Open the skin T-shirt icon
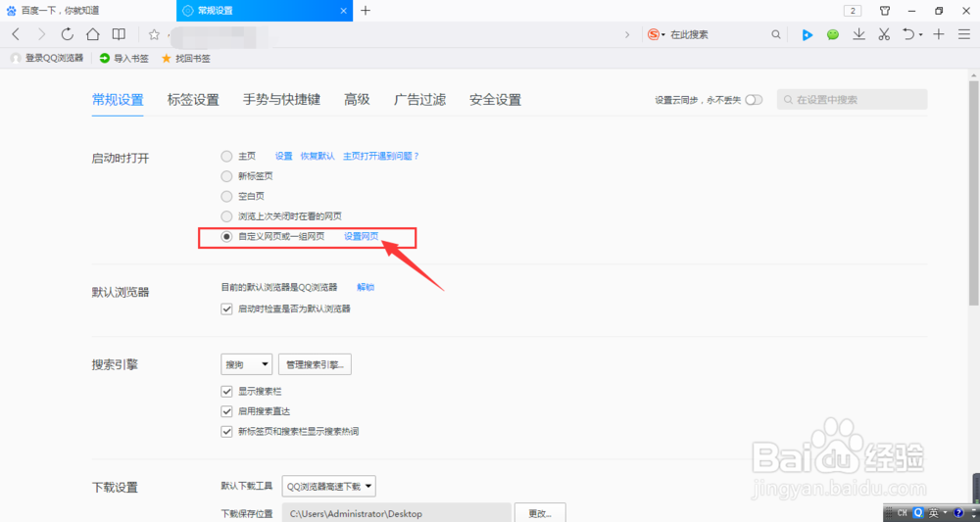 [x=885, y=11]
